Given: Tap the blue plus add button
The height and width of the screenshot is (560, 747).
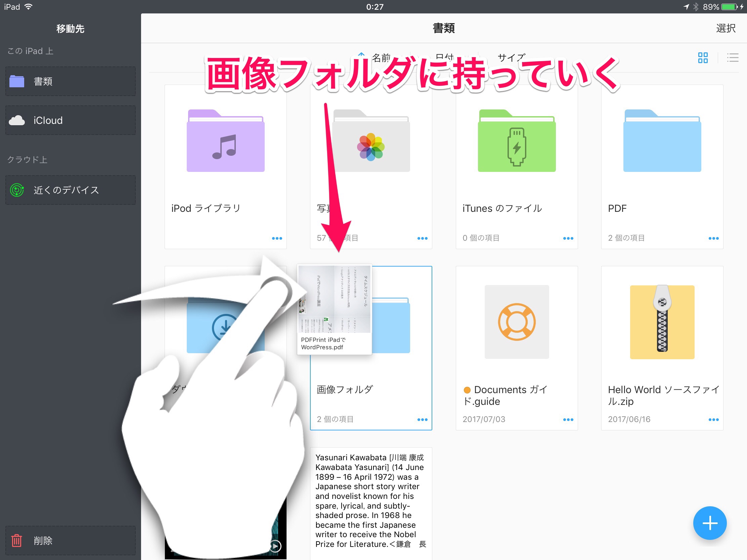Looking at the screenshot, I should point(709,523).
